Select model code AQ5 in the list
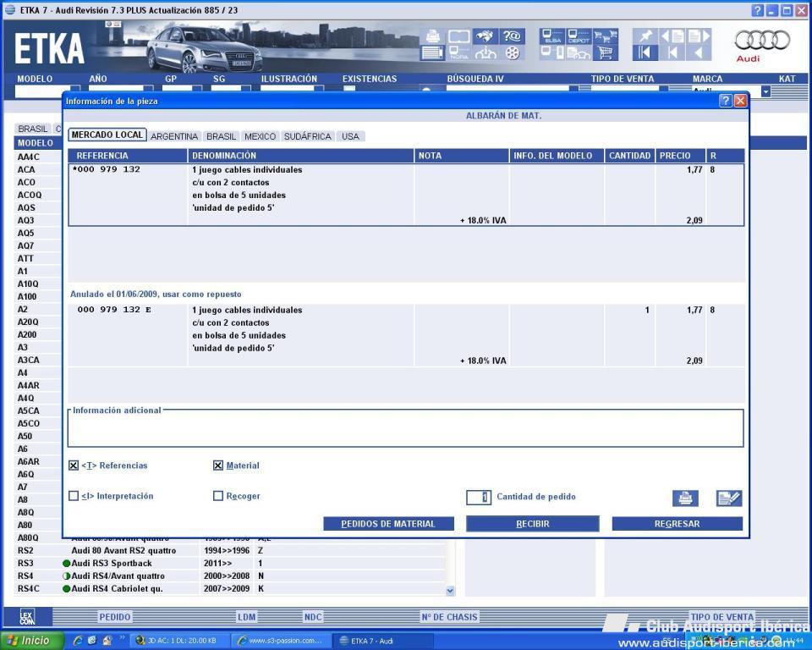812x650 pixels. (26, 233)
